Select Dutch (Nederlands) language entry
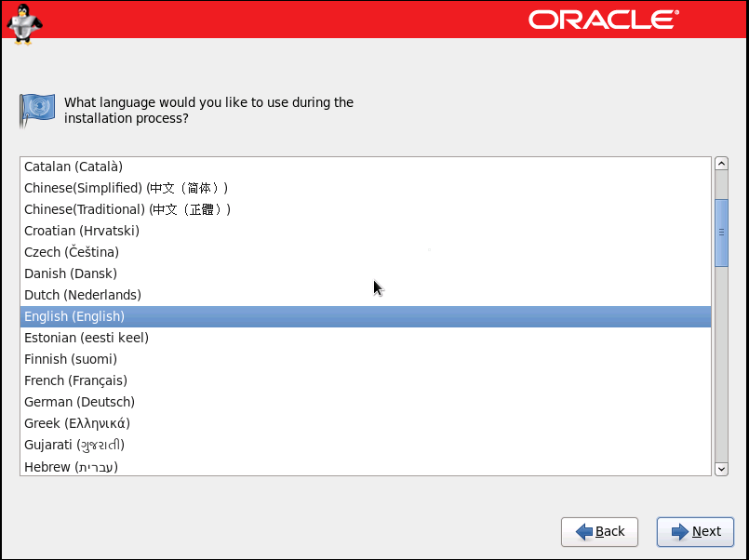Screen dimensions: 749x560 tap(83, 295)
